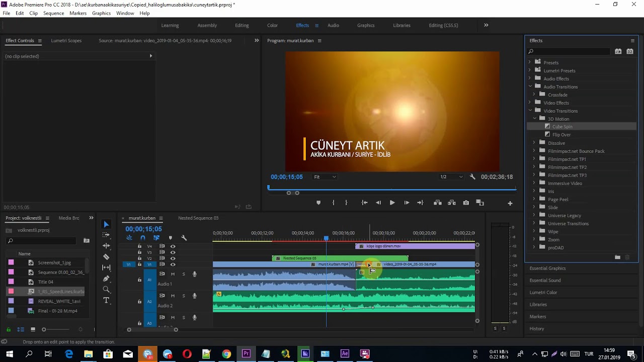The height and width of the screenshot is (362, 644).
Task: Choose the Type tool
Action: pyautogui.click(x=106, y=300)
